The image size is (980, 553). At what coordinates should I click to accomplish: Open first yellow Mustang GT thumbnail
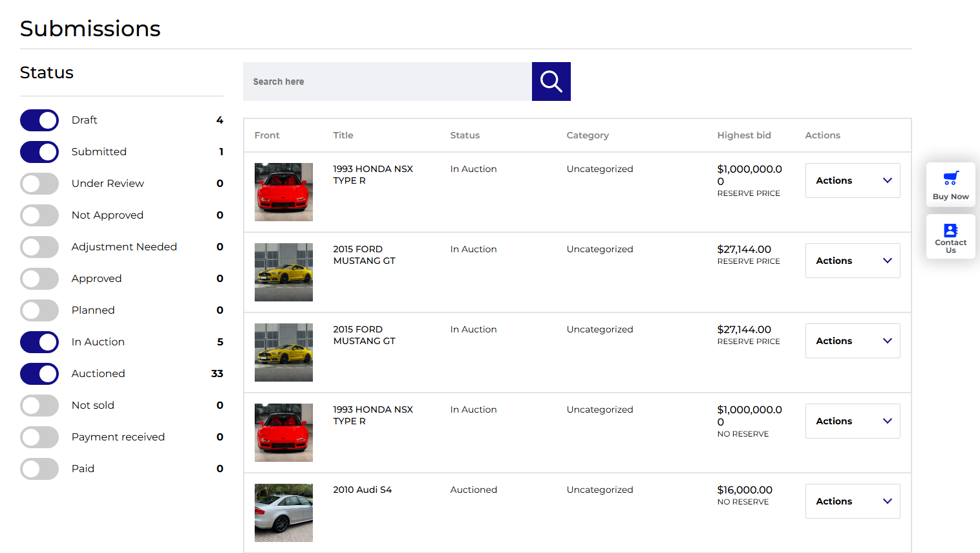tap(284, 272)
